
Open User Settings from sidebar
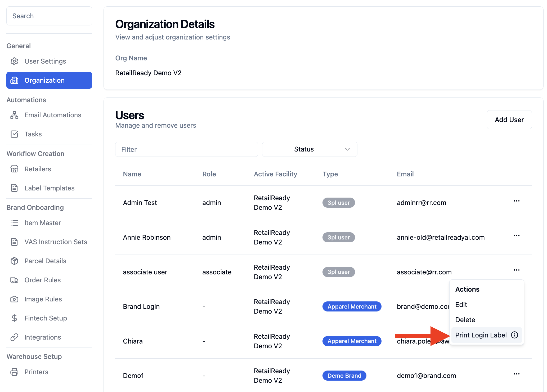coord(49,61)
